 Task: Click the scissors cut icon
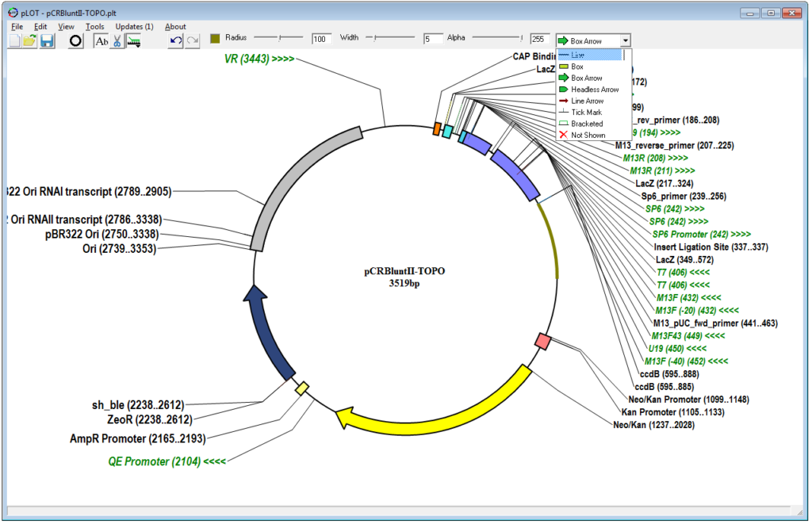pyautogui.click(x=117, y=41)
